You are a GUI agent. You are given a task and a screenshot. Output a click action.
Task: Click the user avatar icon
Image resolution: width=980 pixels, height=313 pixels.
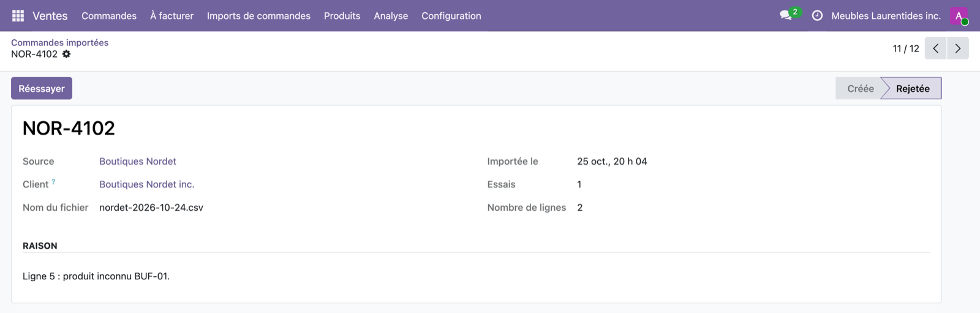[x=959, y=15]
